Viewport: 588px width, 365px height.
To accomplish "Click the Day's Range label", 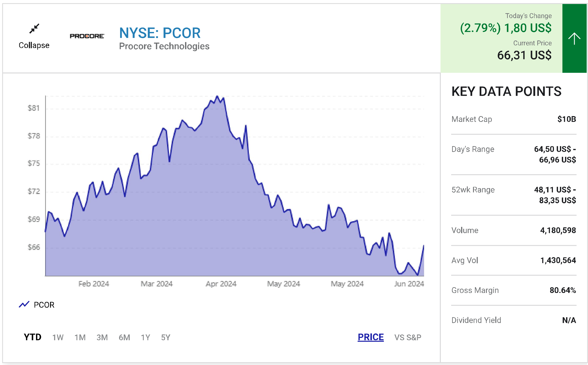I will click(x=473, y=149).
